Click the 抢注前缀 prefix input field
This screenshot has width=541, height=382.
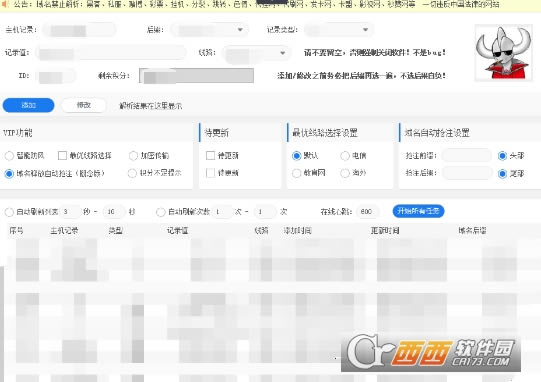tap(466, 156)
